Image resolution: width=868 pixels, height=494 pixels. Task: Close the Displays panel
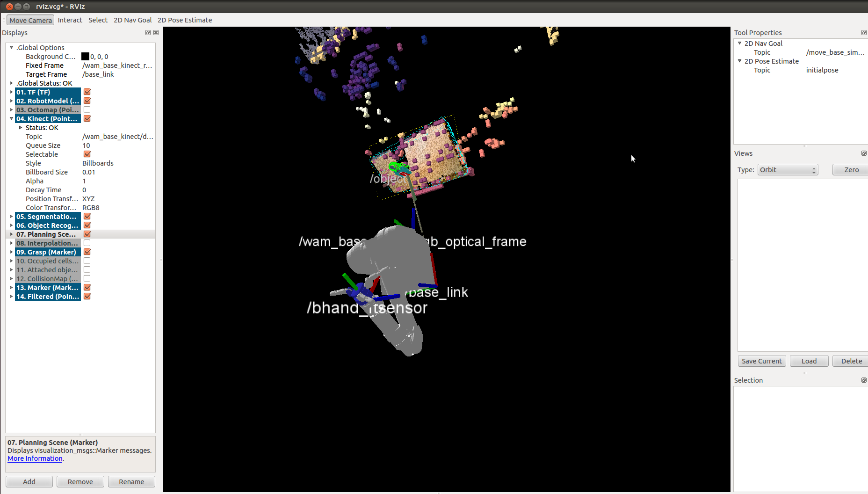tap(156, 33)
